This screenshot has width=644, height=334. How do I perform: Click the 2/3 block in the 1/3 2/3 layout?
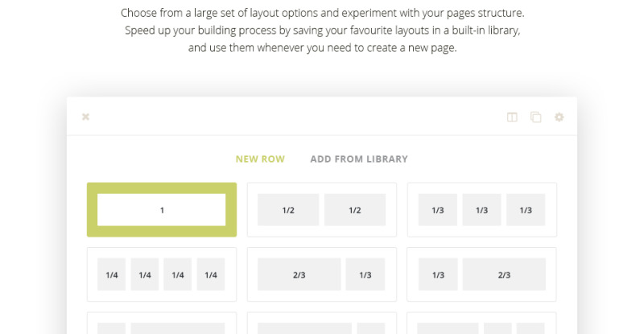(505, 274)
